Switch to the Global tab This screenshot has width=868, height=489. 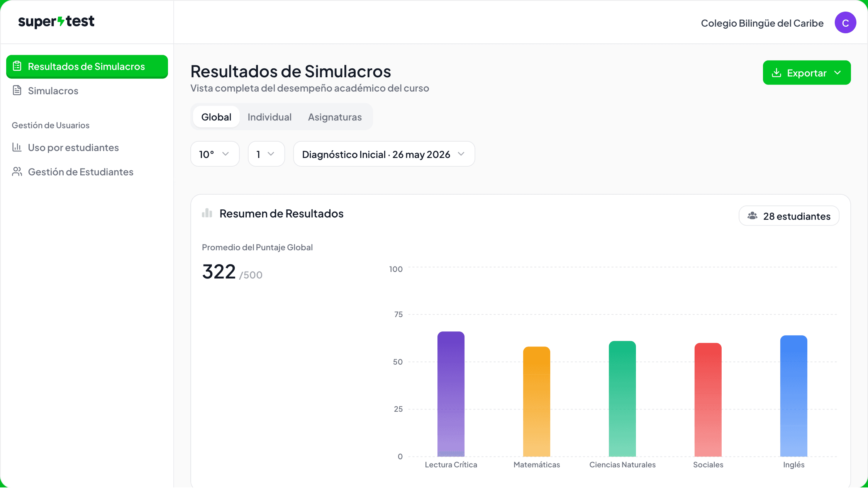click(216, 117)
